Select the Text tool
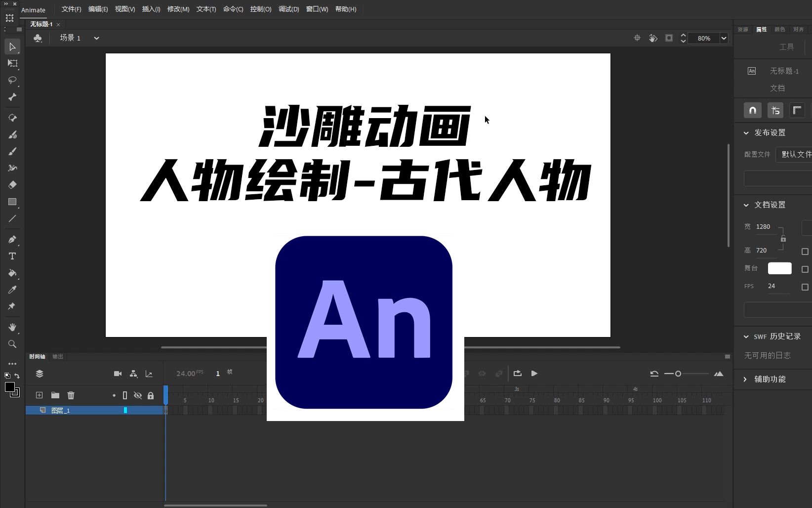The height and width of the screenshot is (508, 812). (12, 256)
